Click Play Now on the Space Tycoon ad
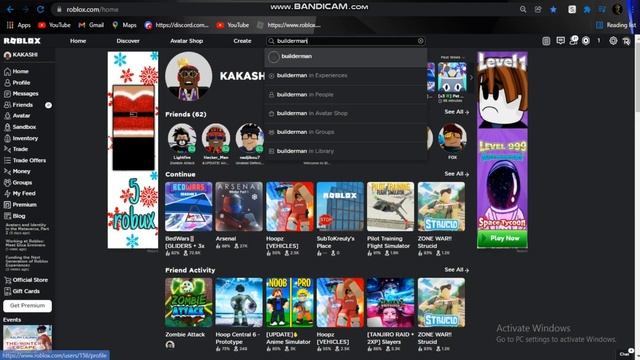The height and width of the screenshot is (360, 640). pos(502,238)
